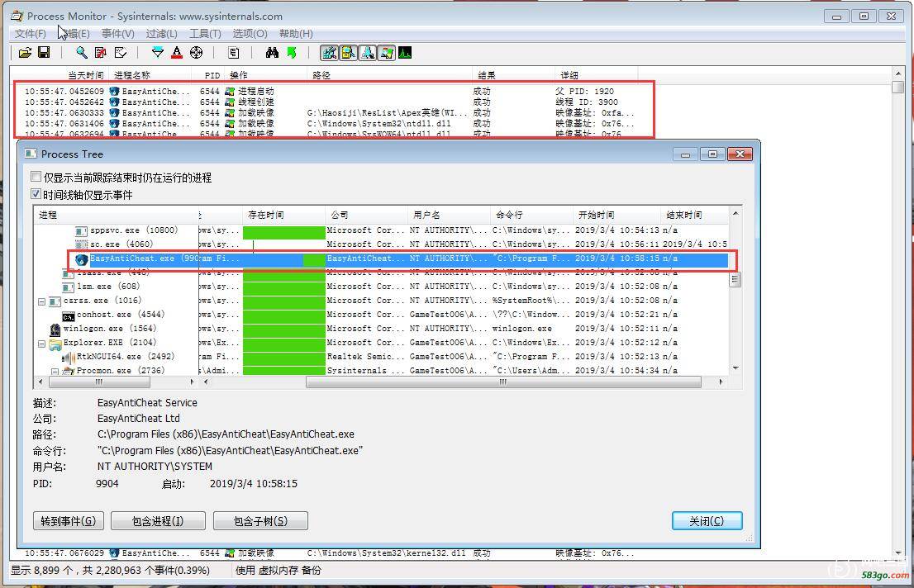Click the 结束时间 column header

tap(694, 215)
